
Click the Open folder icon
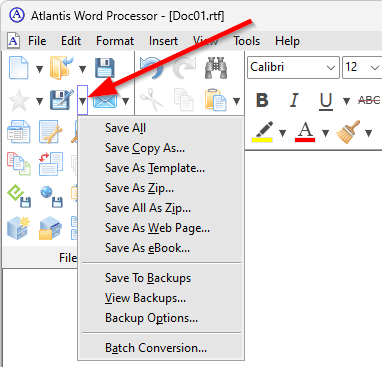pos(61,68)
